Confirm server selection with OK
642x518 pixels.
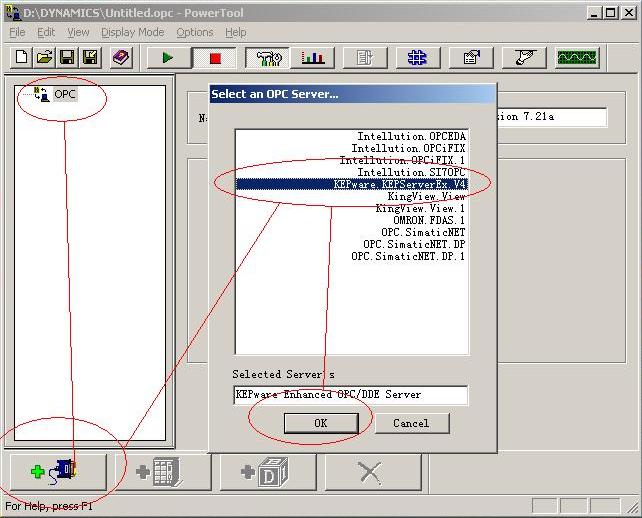(x=321, y=423)
